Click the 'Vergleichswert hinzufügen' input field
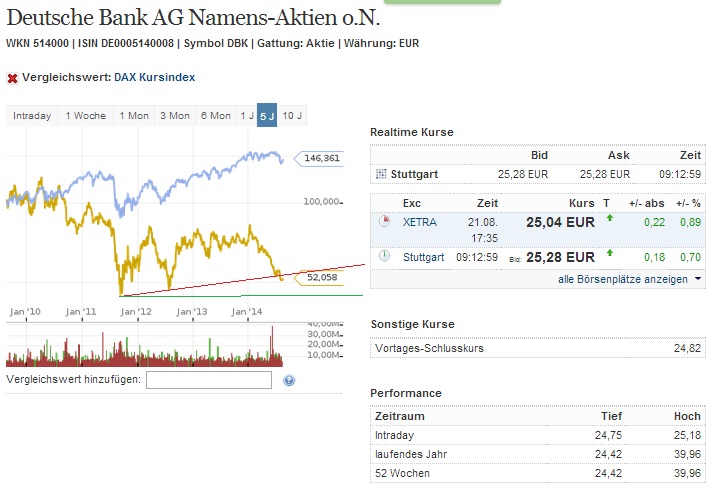This screenshot has height=495, width=707. point(209,380)
